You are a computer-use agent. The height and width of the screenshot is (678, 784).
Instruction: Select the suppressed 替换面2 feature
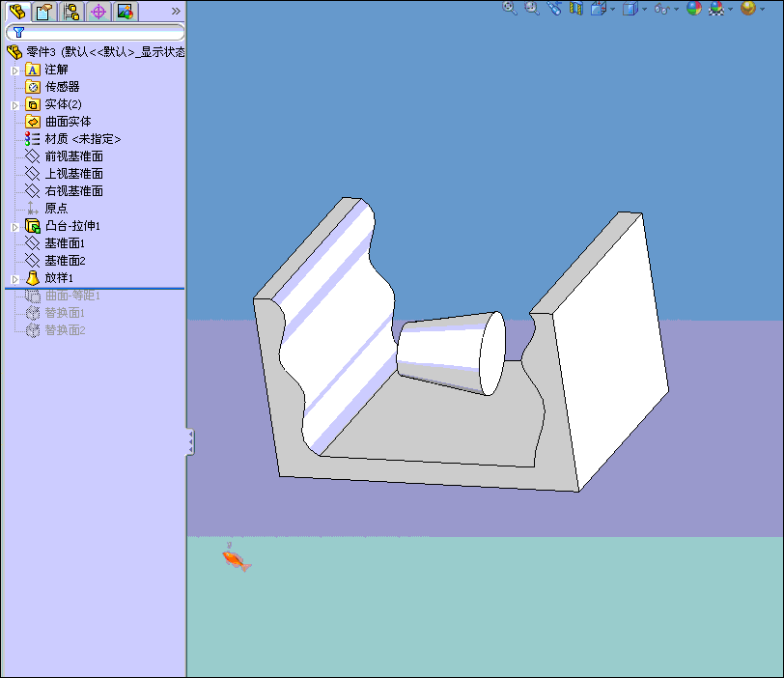65,330
